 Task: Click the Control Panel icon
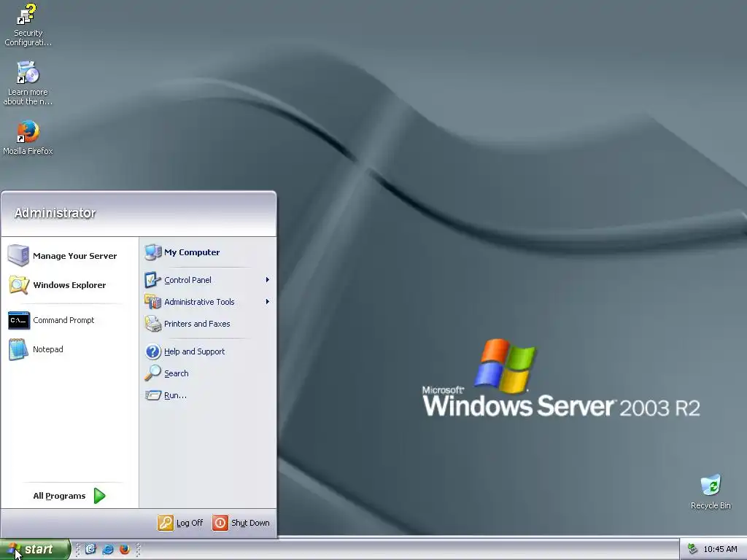tap(153, 279)
